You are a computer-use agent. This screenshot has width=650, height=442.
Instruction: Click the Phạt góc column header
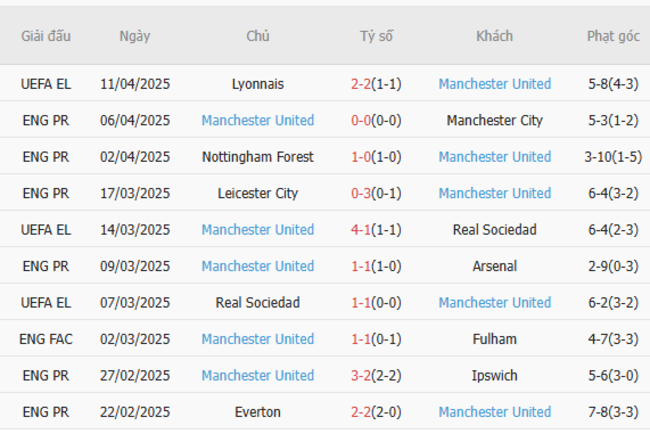pos(613,36)
